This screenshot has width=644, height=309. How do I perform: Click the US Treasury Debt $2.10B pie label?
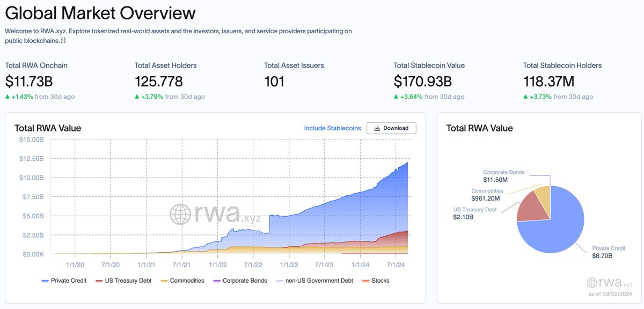[476, 214]
